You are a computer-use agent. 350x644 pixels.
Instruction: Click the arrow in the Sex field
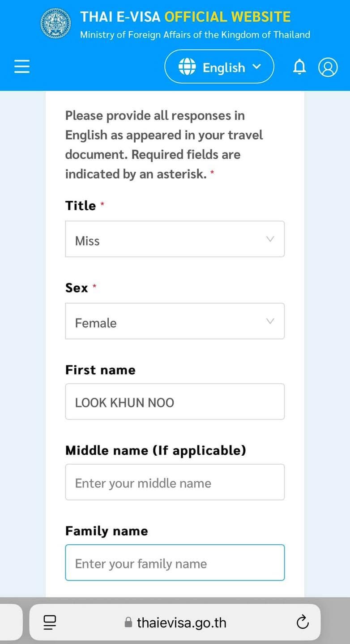[x=270, y=321]
